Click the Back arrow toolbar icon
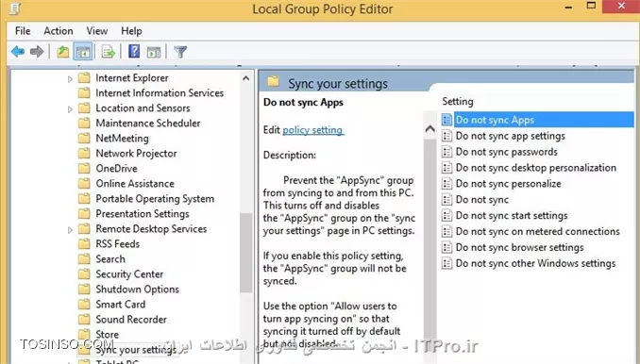This screenshot has width=640, height=364. coord(18,52)
